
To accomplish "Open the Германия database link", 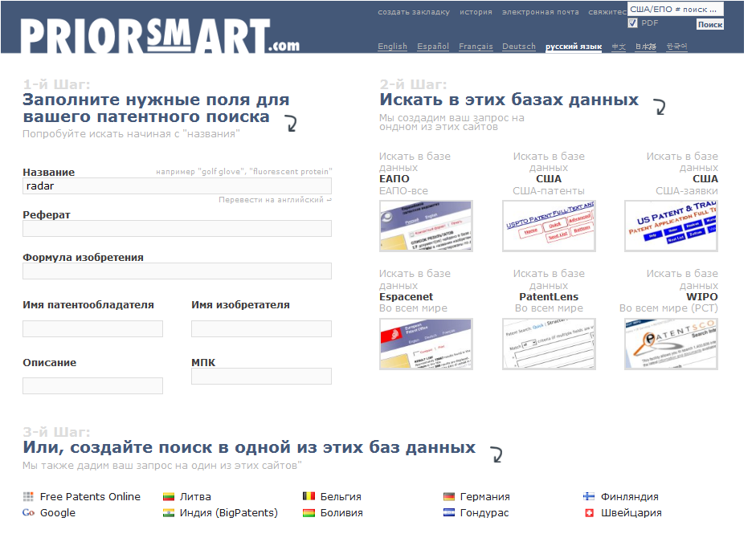I will click(x=485, y=497).
